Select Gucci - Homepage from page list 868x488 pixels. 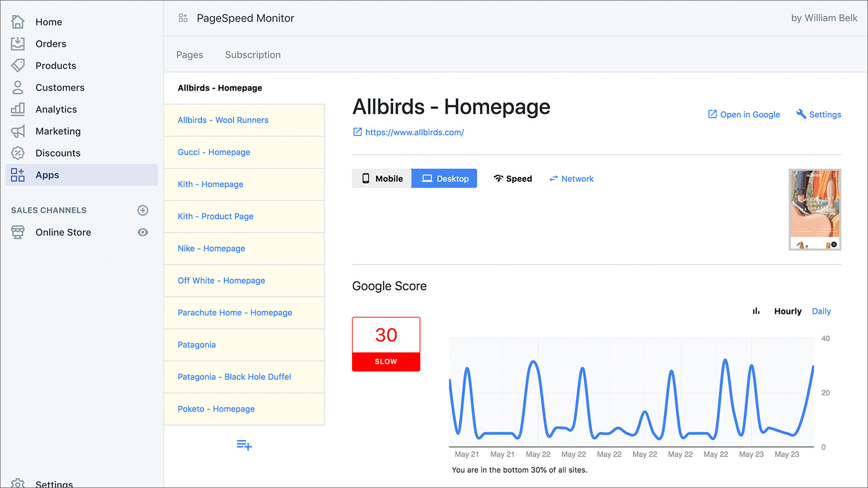[x=214, y=152]
